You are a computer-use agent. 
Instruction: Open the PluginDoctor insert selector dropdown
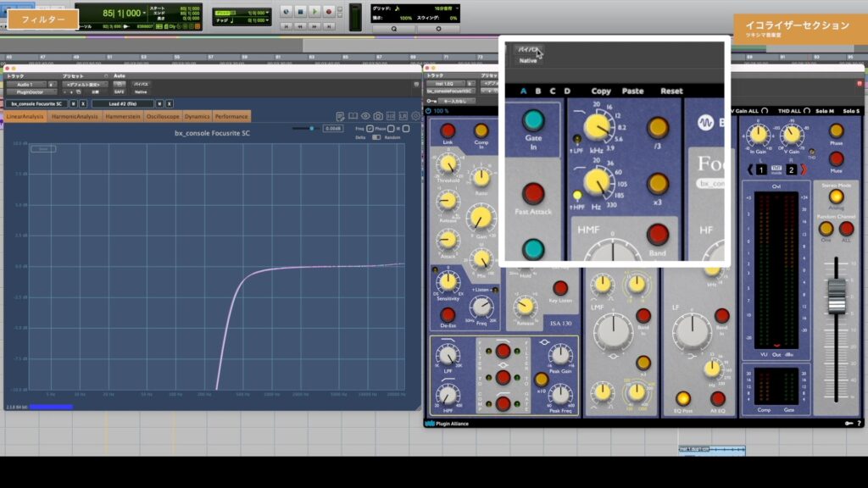(30, 92)
